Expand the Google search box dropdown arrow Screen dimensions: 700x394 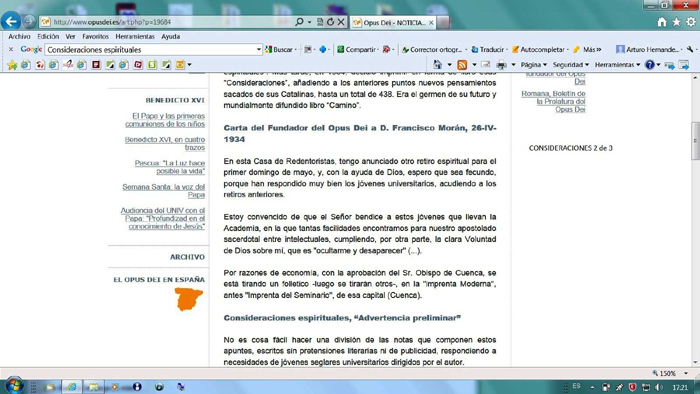pos(259,50)
